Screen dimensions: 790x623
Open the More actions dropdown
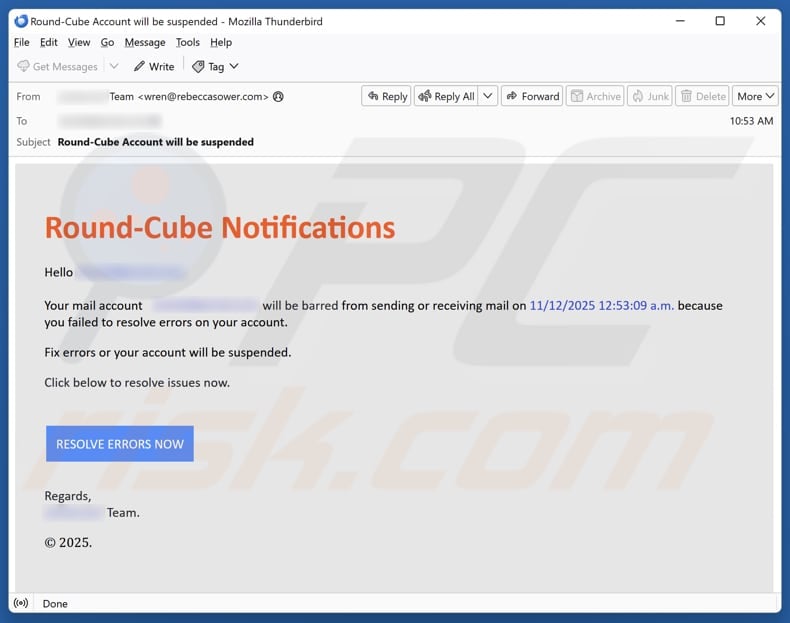tap(755, 96)
